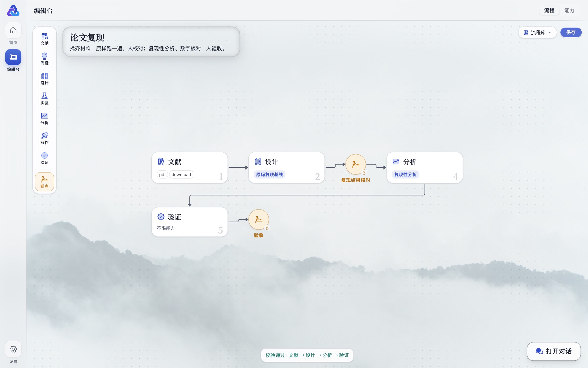Select the 验证 node card number 5
Viewport: 588px width, 368px height.
[190, 222]
